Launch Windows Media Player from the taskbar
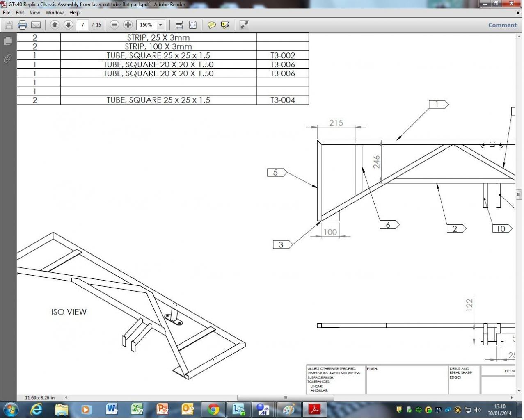The height and width of the screenshot is (420, 524). (x=86, y=409)
